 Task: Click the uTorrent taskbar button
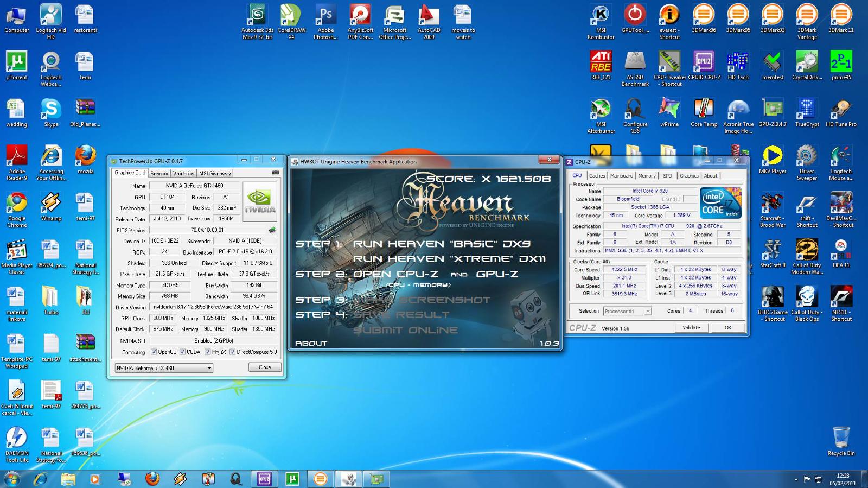[x=292, y=479]
